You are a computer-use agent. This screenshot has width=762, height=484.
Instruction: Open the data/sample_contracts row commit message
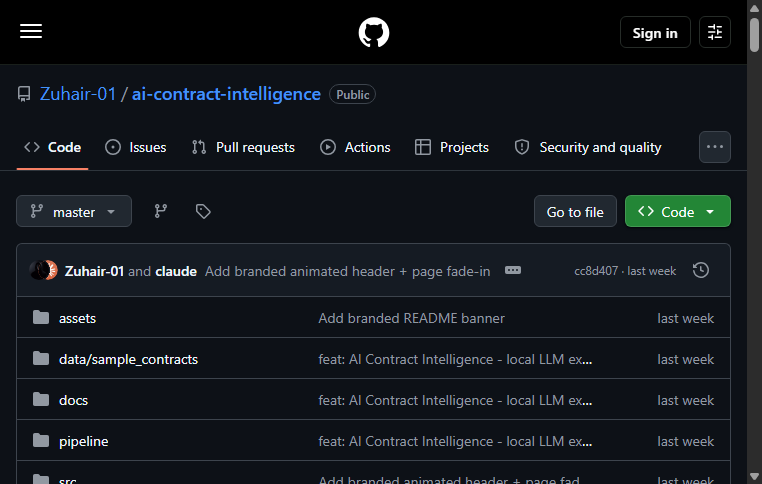tap(455, 359)
